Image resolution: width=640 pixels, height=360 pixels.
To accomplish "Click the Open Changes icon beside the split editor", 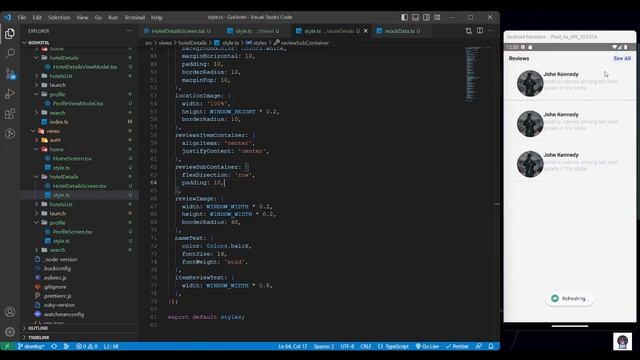I will [469, 31].
